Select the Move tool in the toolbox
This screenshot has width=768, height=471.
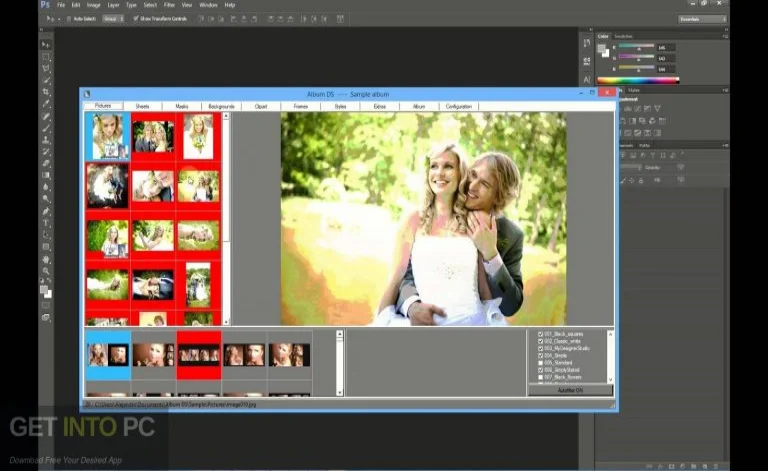pyautogui.click(x=46, y=45)
